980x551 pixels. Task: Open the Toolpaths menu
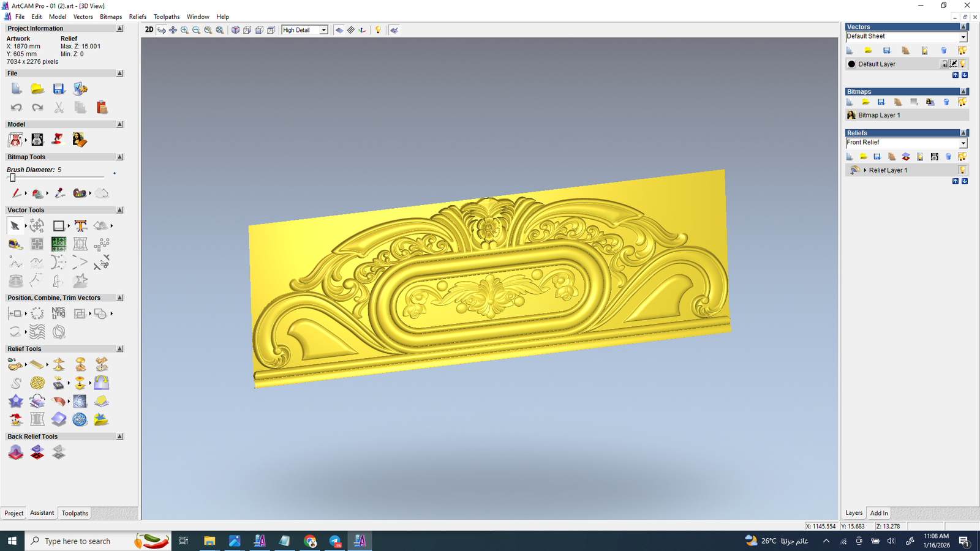(167, 17)
